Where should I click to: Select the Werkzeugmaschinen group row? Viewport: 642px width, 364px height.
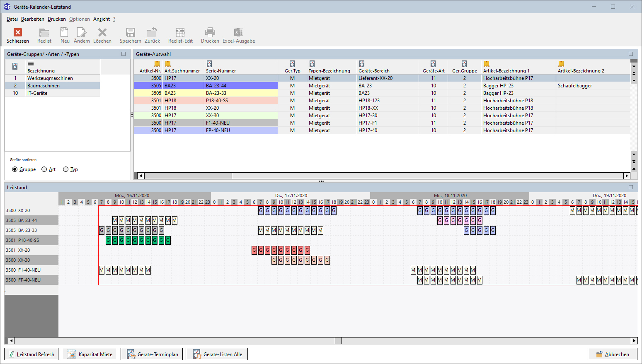click(x=53, y=78)
